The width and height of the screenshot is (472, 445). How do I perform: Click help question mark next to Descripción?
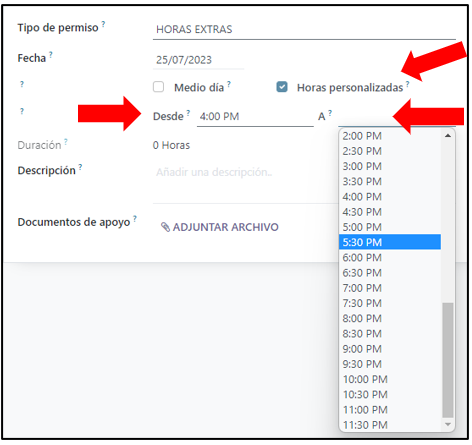click(x=80, y=167)
